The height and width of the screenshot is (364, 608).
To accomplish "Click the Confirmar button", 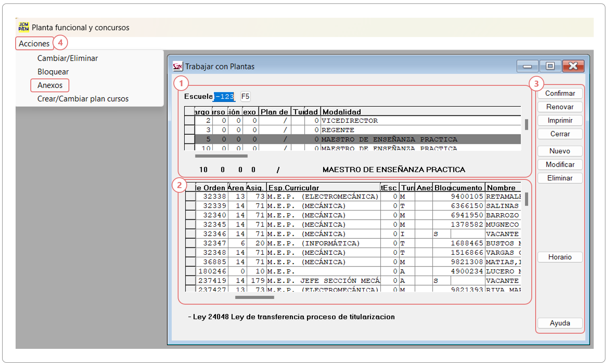I will click(560, 94).
